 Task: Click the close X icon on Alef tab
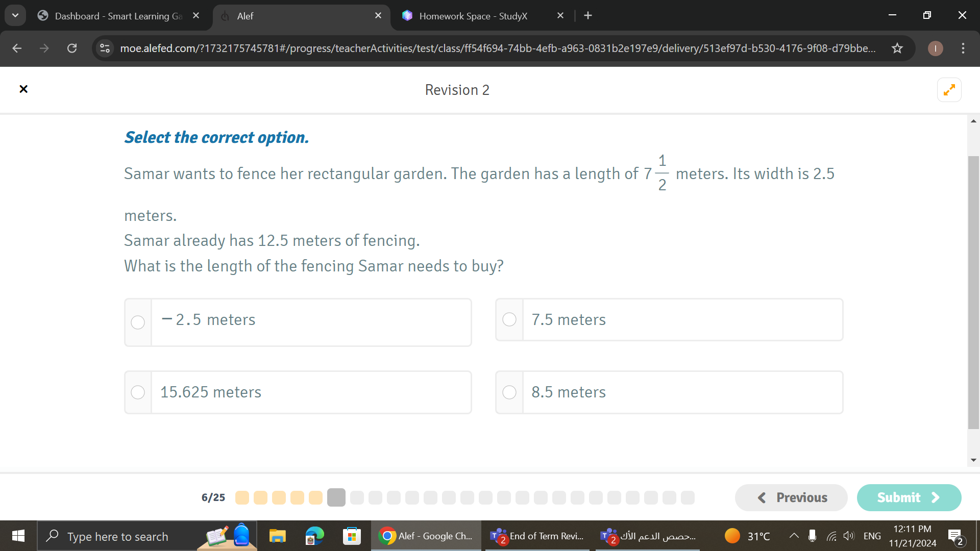(x=378, y=15)
